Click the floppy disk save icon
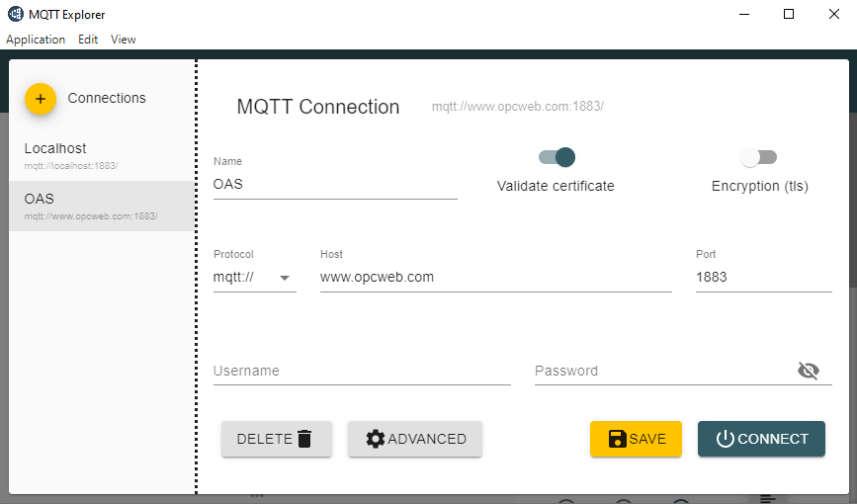The height and width of the screenshot is (504, 857). coord(617,439)
